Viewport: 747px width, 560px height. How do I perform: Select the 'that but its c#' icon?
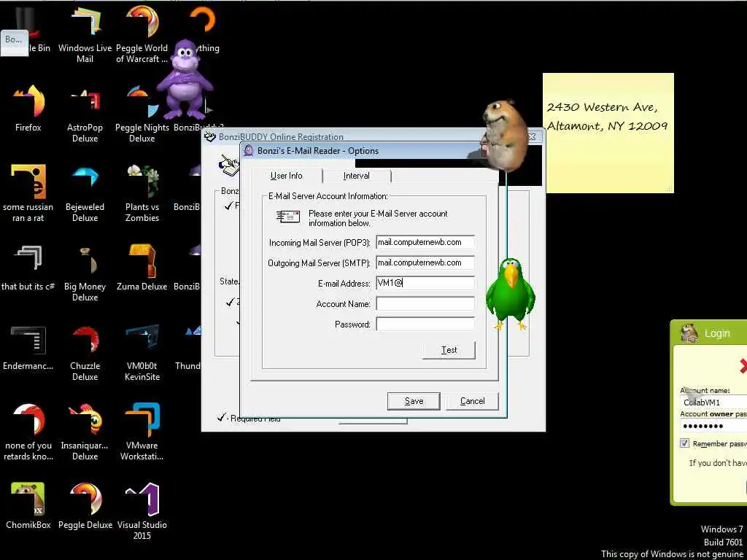point(28,268)
